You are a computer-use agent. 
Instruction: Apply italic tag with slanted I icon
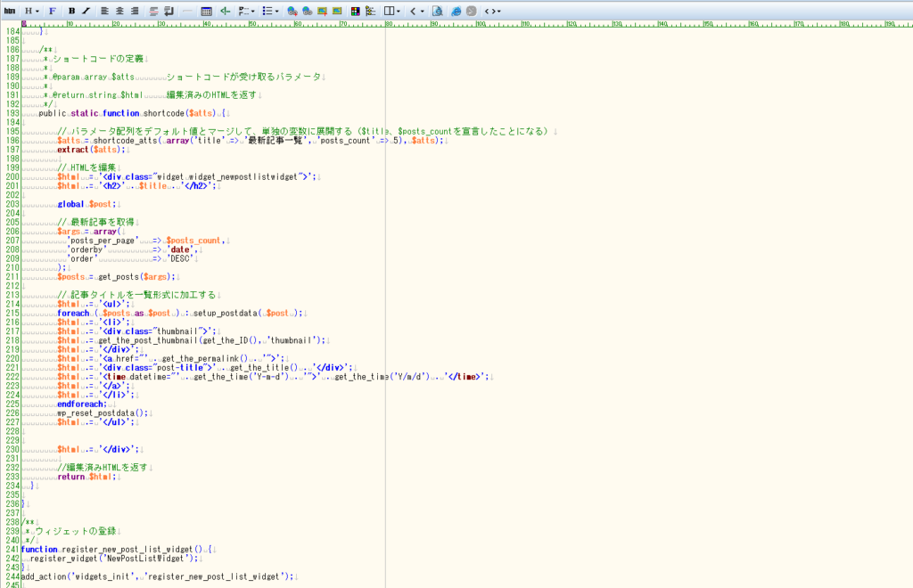click(x=86, y=11)
